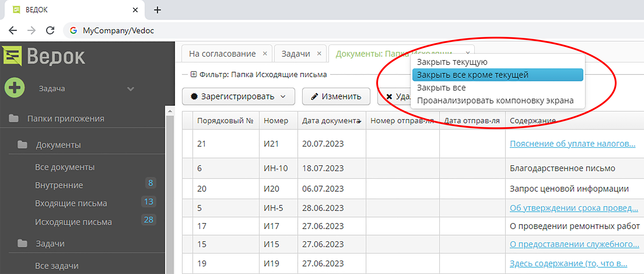Open link 'Пояснение об уплате налогов...'
The width and height of the screenshot is (644, 274).
tap(572, 144)
